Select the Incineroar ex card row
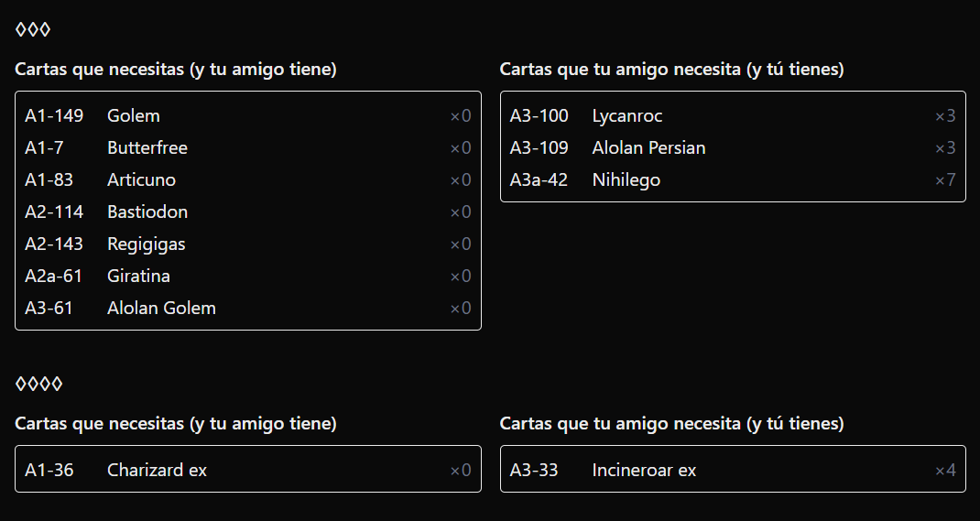 [x=733, y=470]
